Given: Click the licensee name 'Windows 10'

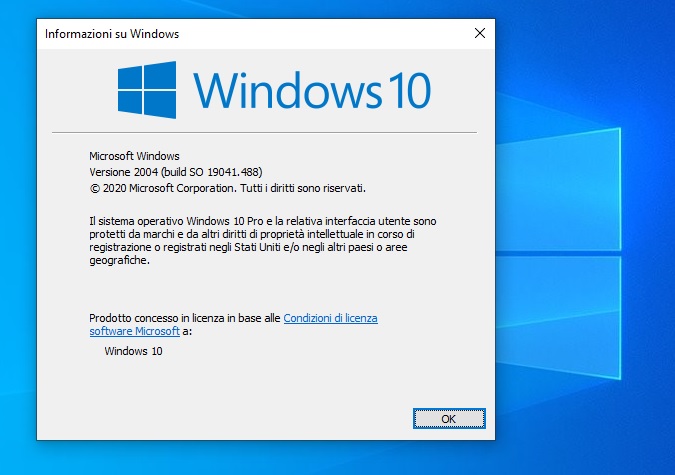Looking at the screenshot, I should (133, 351).
